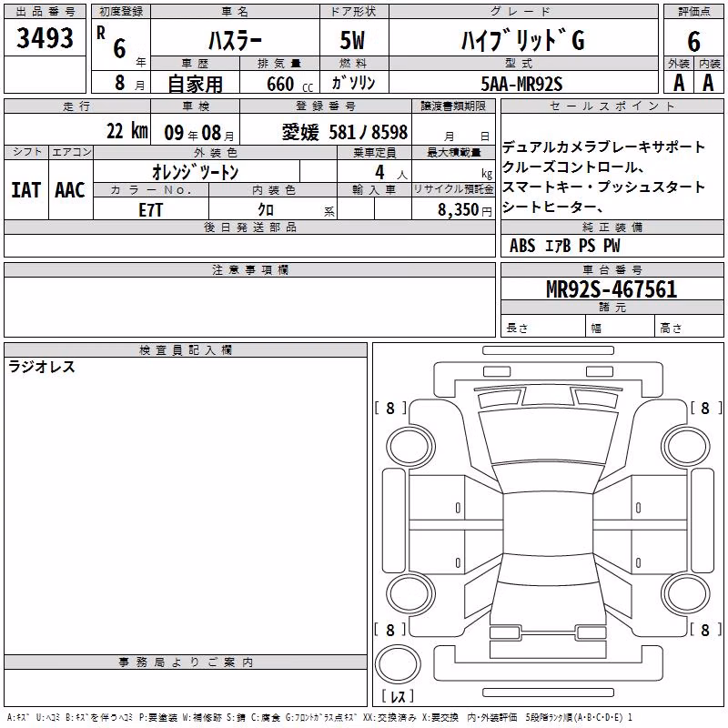Click door shape value 5W
This screenshot has height=728, width=728.
click(353, 40)
